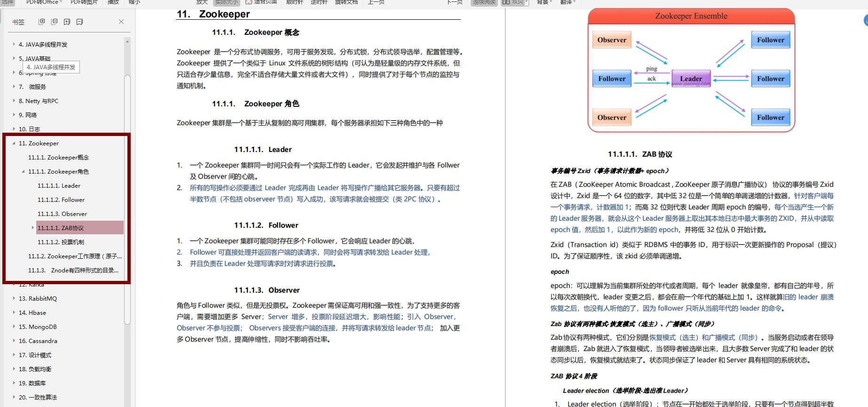Click the 放大 zoom-in button
The height and width of the screenshot is (407, 868).
tap(202, 2)
